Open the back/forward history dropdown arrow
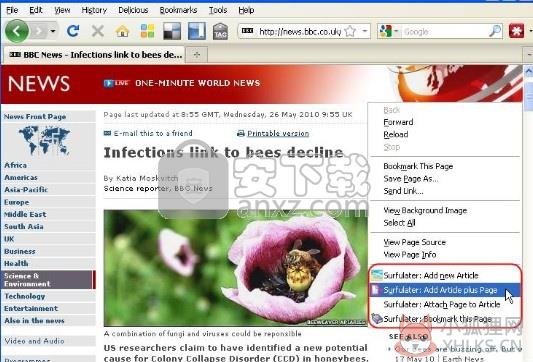 (53, 31)
